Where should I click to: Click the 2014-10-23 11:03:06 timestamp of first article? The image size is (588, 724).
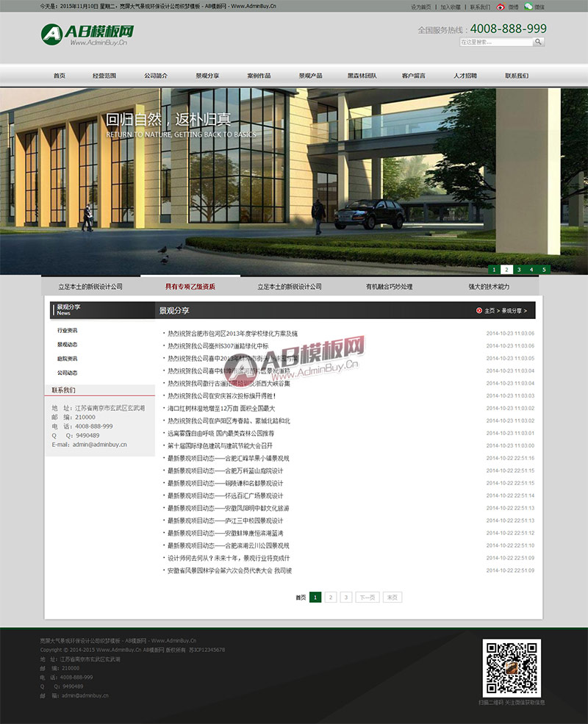point(510,334)
